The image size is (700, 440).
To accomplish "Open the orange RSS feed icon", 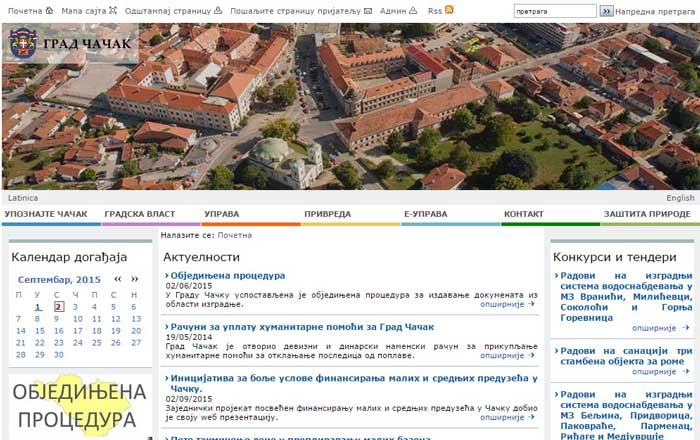I will pos(449,10).
